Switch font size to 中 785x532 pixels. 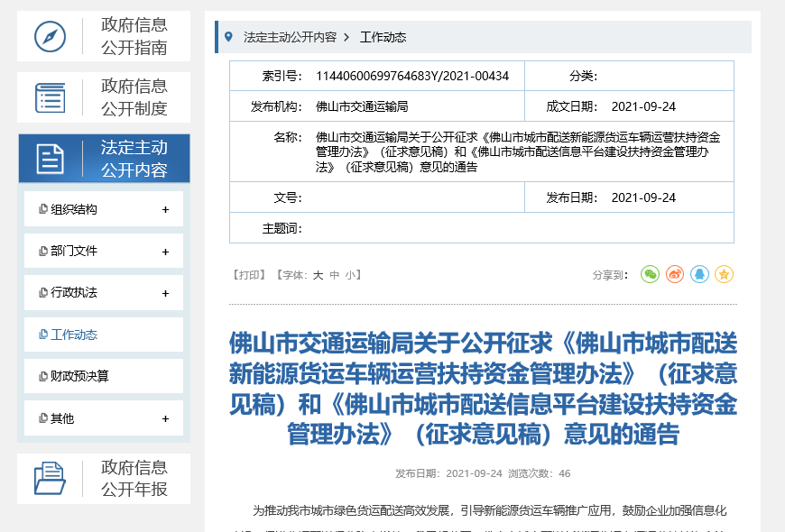(x=333, y=273)
